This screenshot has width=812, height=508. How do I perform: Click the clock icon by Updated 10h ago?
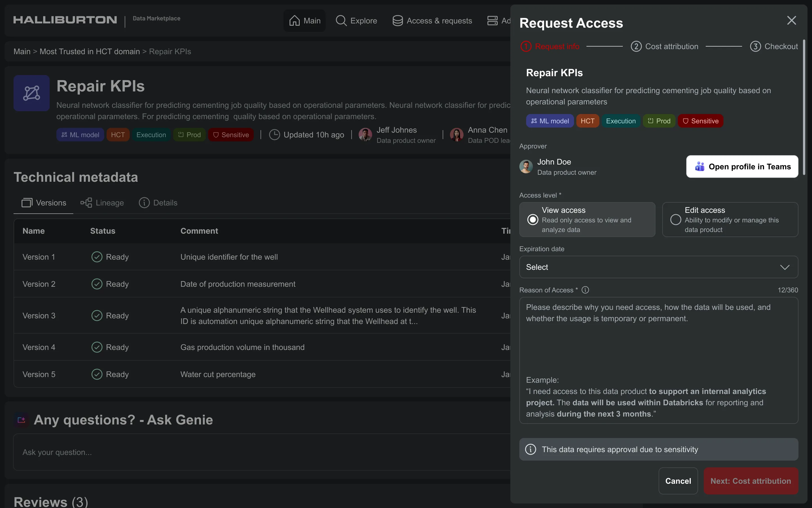click(x=274, y=135)
